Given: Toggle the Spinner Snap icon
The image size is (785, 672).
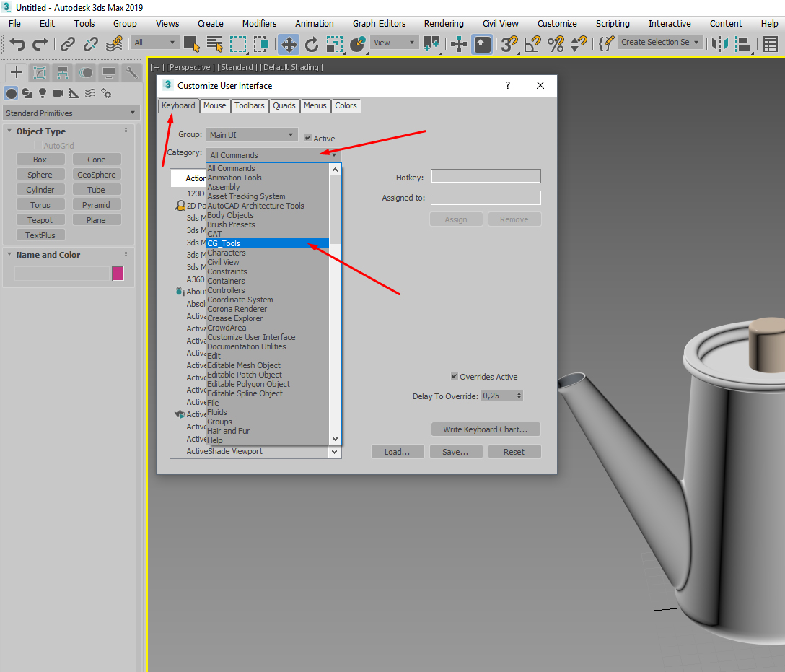Looking at the screenshot, I should pyautogui.click(x=579, y=44).
